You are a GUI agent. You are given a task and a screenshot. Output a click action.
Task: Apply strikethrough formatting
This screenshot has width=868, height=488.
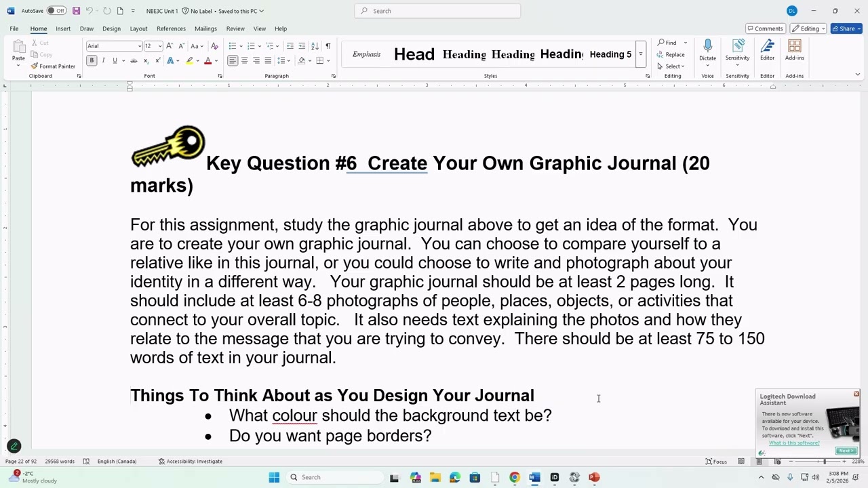[x=134, y=61]
